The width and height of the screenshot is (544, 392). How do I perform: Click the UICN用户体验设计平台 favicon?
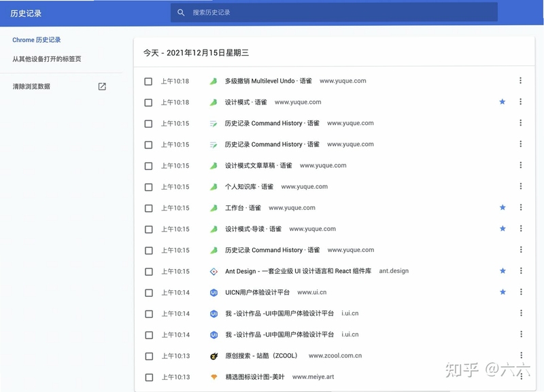click(214, 293)
